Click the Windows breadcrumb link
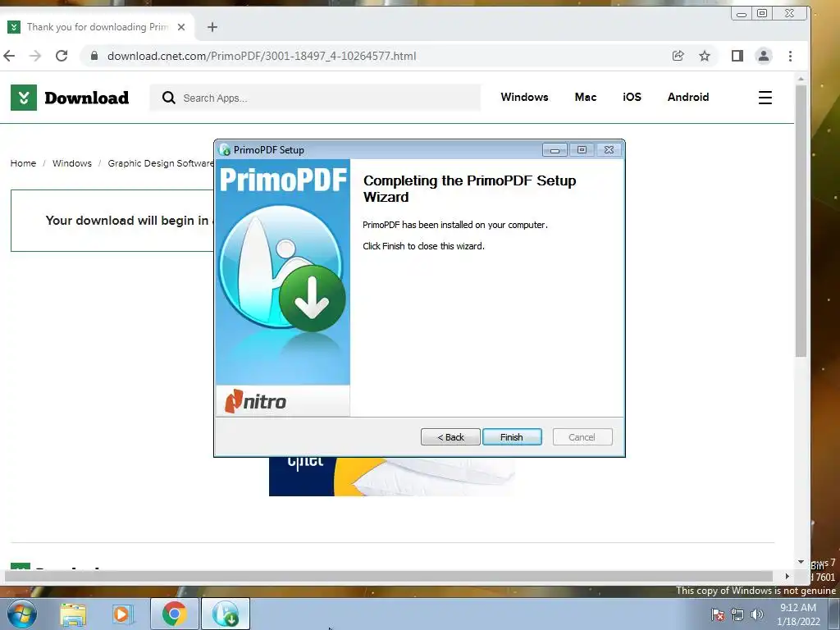Screen dimensions: 840x630 click(x=72, y=163)
